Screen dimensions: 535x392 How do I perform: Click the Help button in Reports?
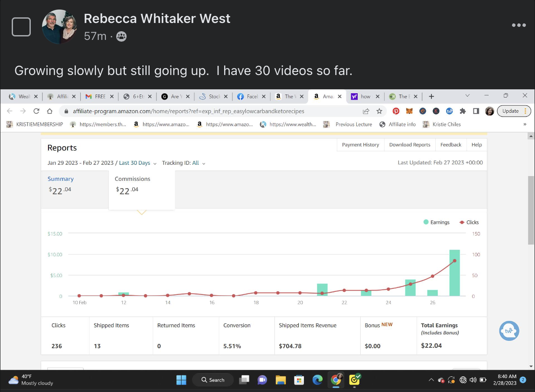[x=476, y=145]
